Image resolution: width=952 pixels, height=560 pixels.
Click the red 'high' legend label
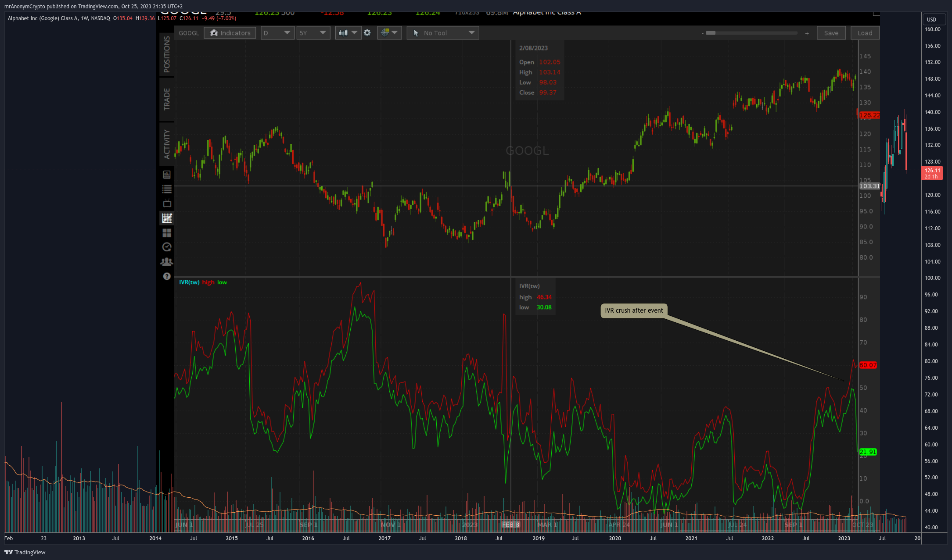[x=208, y=282]
